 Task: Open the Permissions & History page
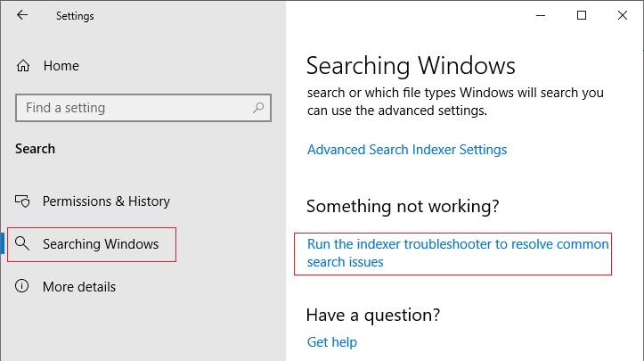click(106, 201)
